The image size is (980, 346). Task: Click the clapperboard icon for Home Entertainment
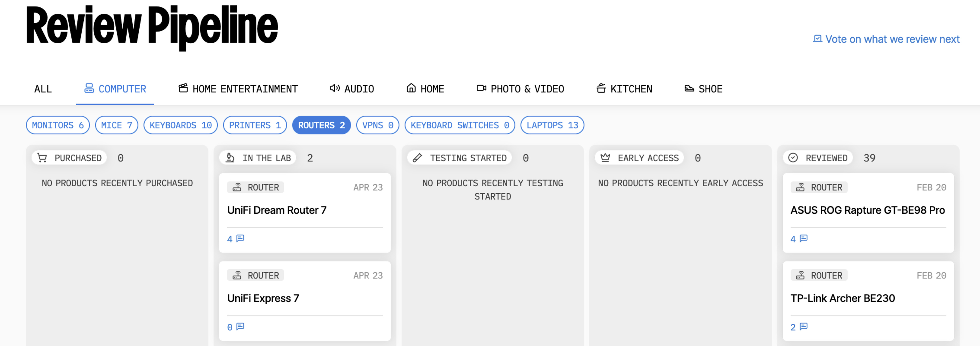pyautogui.click(x=183, y=88)
